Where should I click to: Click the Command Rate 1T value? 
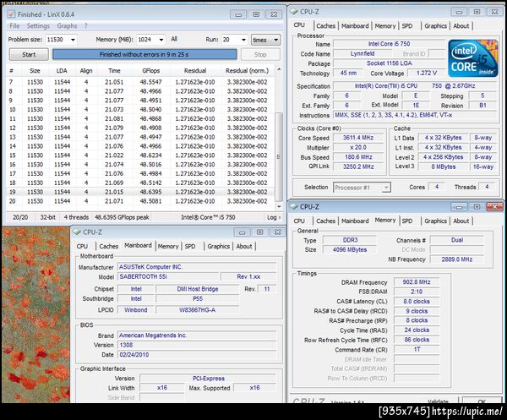417,350
